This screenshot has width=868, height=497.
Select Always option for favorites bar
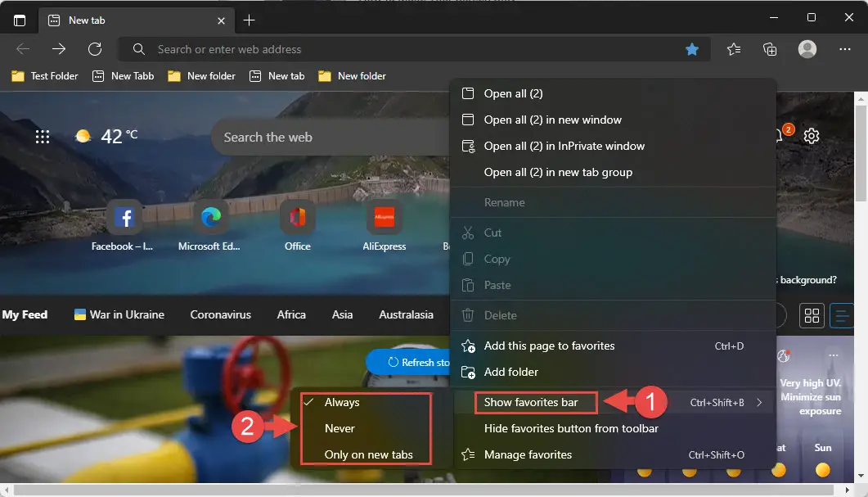tap(342, 402)
